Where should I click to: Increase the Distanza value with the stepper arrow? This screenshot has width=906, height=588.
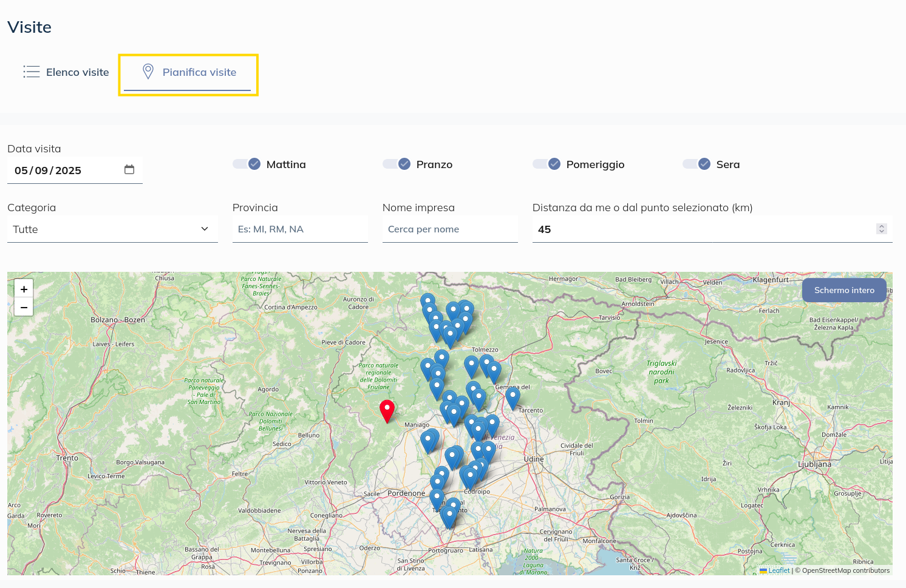pos(881,226)
